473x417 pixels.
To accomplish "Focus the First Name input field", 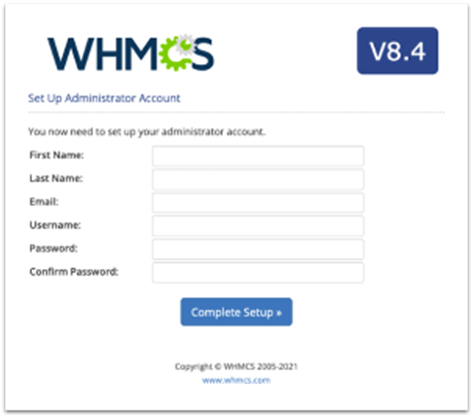I will (258, 156).
